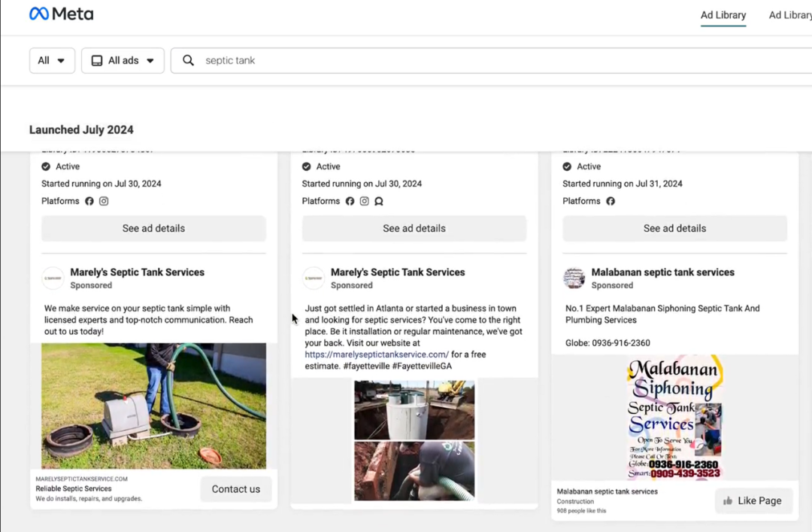Open the All country dropdown
This screenshot has width=812, height=532.
click(52, 60)
